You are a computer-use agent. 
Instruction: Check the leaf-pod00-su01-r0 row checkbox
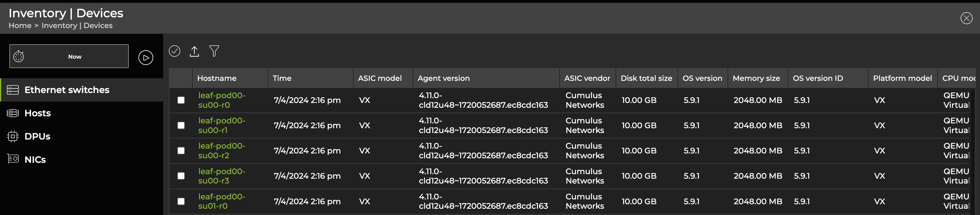click(x=181, y=201)
